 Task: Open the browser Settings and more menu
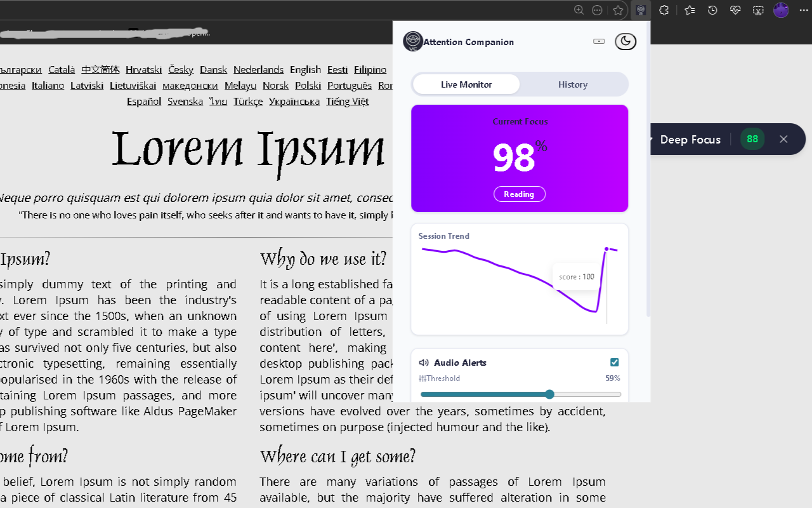803,10
